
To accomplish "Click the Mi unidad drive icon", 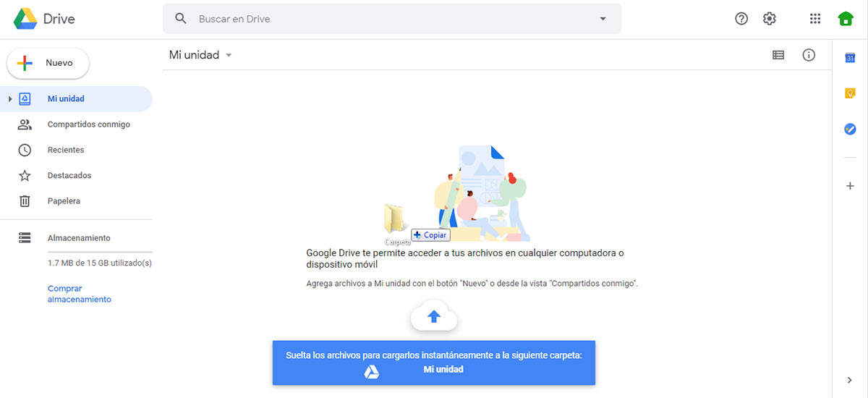I will [x=25, y=99].
